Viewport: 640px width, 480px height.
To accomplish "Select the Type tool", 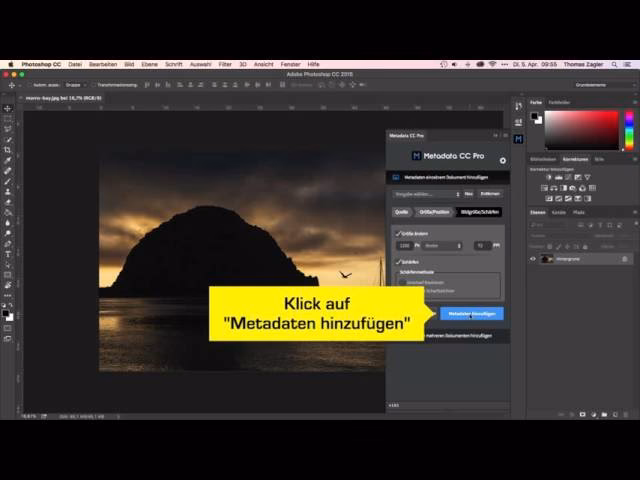I will (x=8, y=263).
